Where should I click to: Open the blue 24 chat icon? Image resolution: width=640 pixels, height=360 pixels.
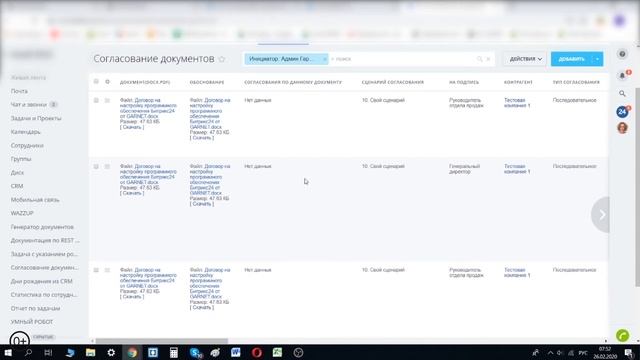tap(622, 111)
